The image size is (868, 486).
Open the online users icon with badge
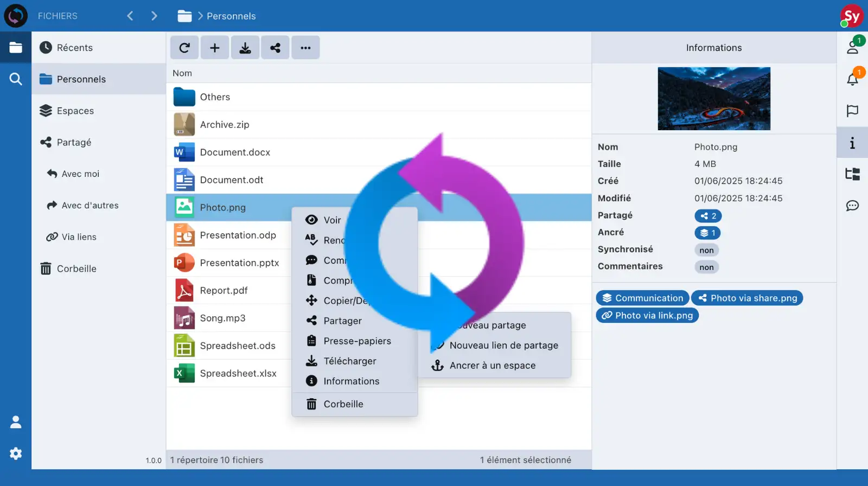(853, 48)
